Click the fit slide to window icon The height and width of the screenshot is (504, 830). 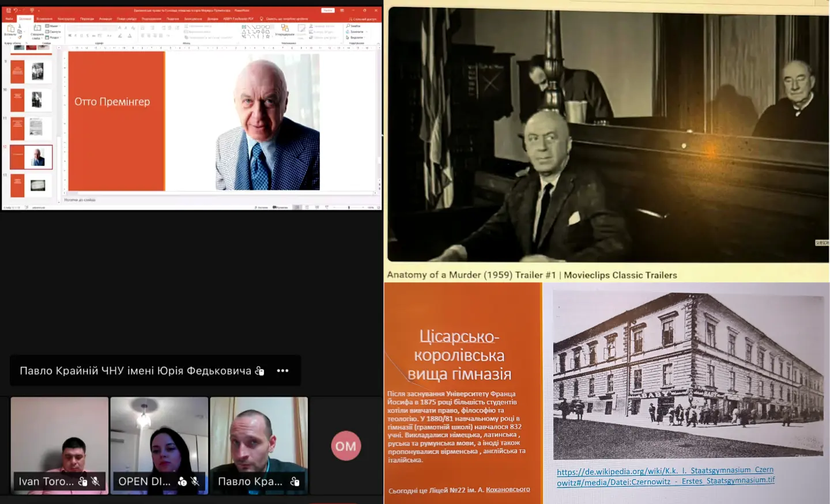pos(379,207)
